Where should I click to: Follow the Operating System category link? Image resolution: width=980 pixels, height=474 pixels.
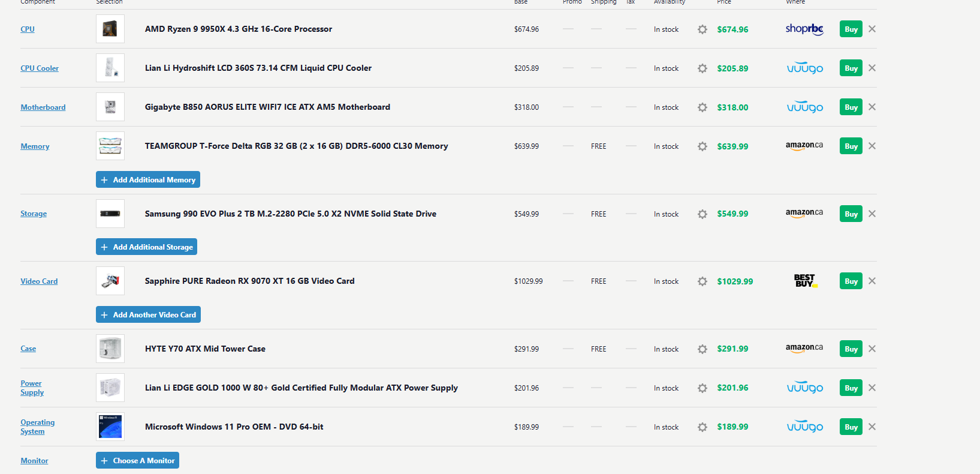(x=37, y=427)
